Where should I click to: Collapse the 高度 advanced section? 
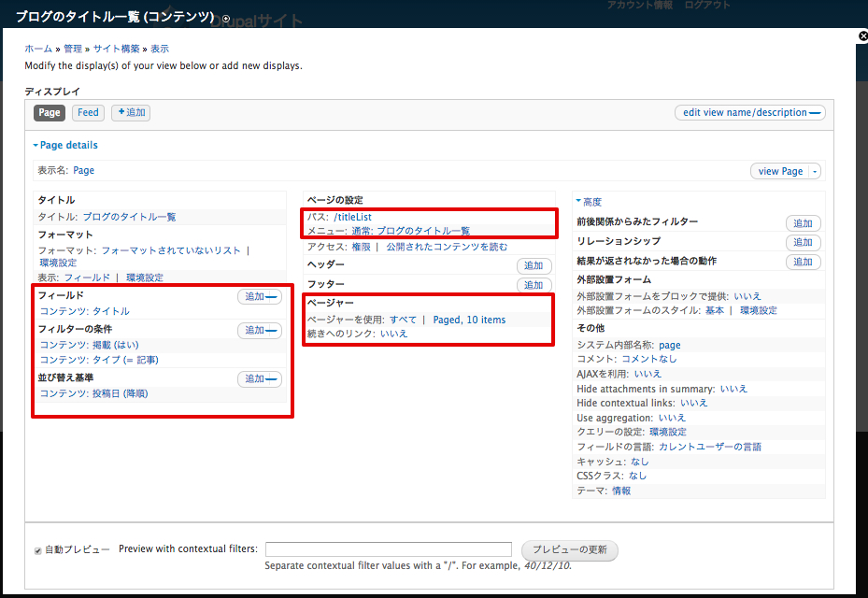click(x=589, y=202)
